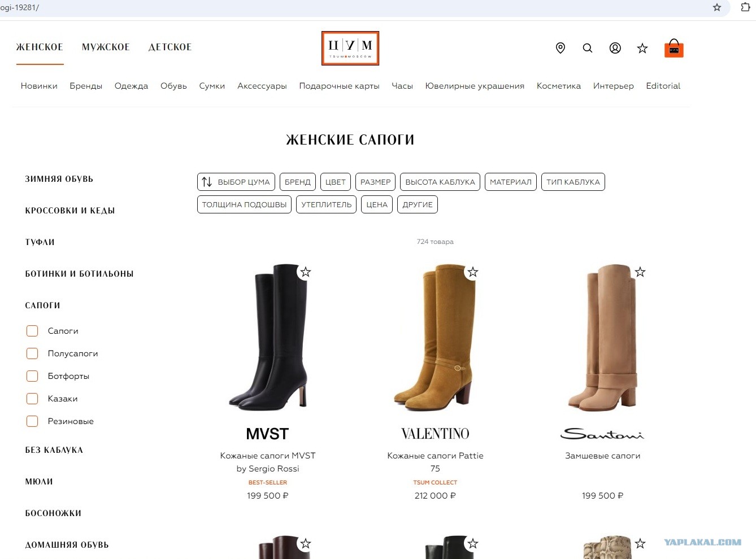The width and height of the screenshot is (756, 559).
Task: Open the Бренд filter dropdown
Action: click(x=298, y=182)
